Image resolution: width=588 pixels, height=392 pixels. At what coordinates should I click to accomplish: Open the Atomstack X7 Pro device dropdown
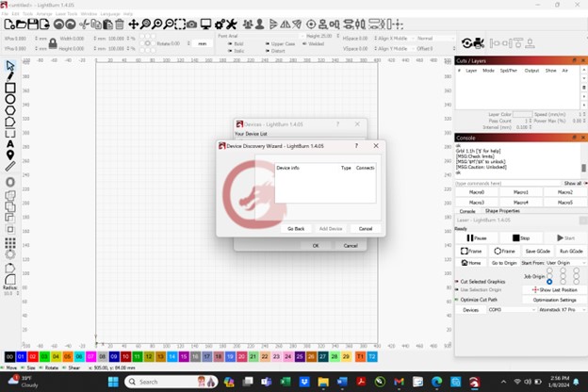562,309
